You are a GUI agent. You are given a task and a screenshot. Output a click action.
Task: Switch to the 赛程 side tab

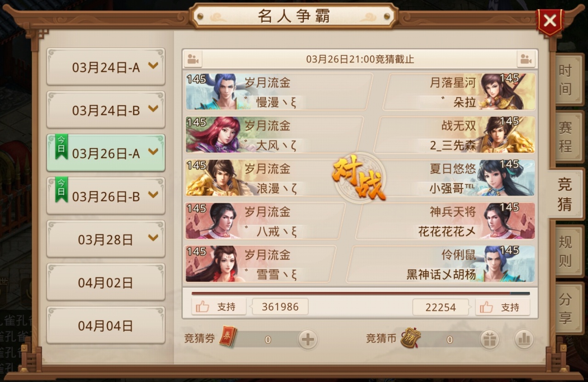[566, 137]
